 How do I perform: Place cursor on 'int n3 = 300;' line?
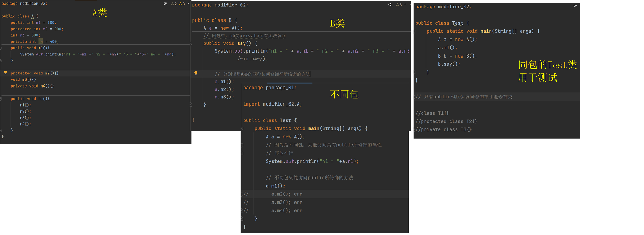point(26,35)
